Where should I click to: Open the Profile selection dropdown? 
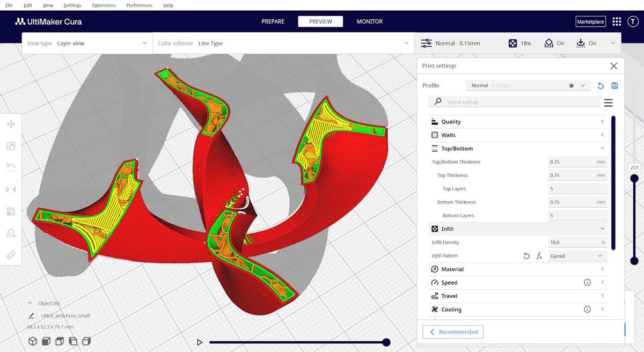(x=529, y=85)
